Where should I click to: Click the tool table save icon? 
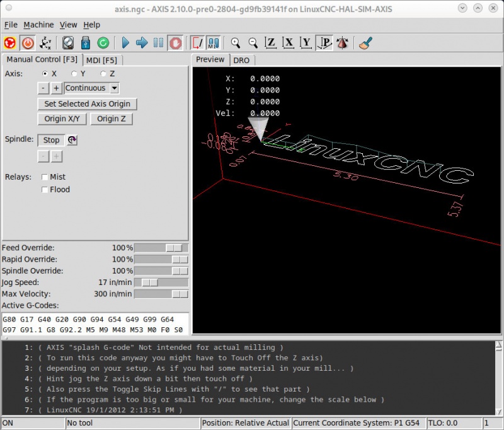(86, 43)
